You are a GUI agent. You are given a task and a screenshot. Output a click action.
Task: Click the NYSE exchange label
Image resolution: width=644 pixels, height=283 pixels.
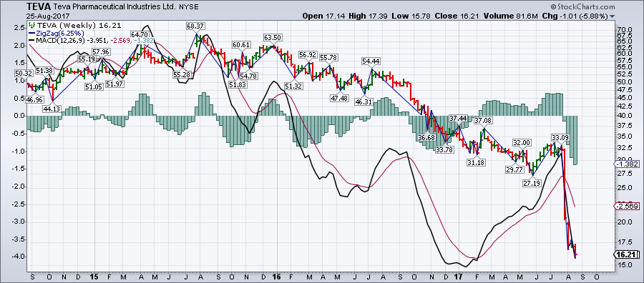tap(188, 7)
